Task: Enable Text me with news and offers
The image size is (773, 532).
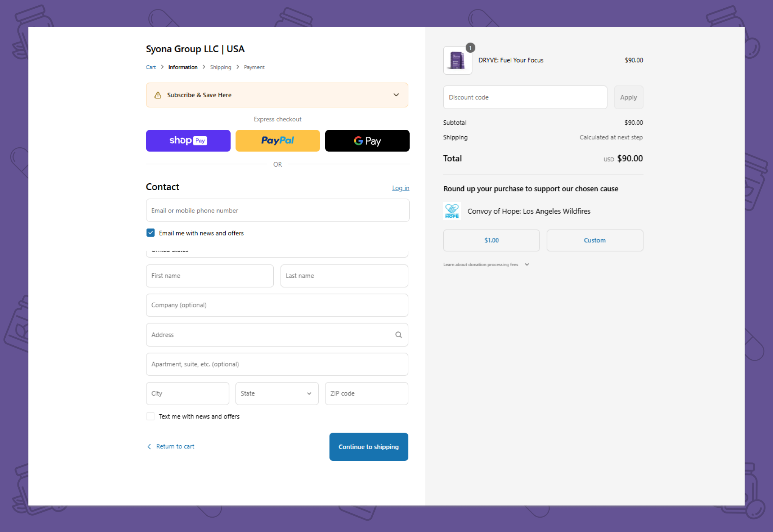Action: [151, 417]
